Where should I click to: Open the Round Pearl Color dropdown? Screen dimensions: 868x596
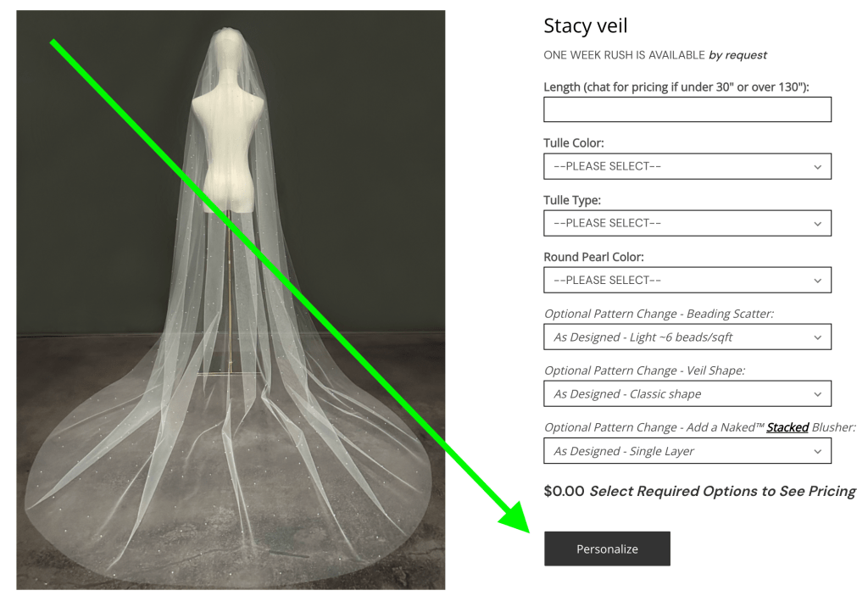coord(687,281)
